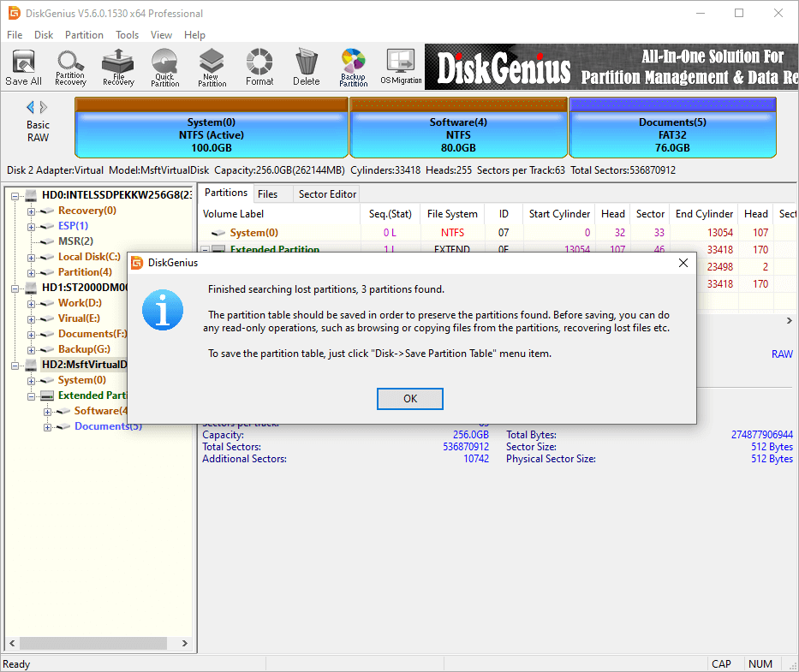Select the Software(4) NTFS partition block
The width and height of the screenshot is (799, 672).
458,128
